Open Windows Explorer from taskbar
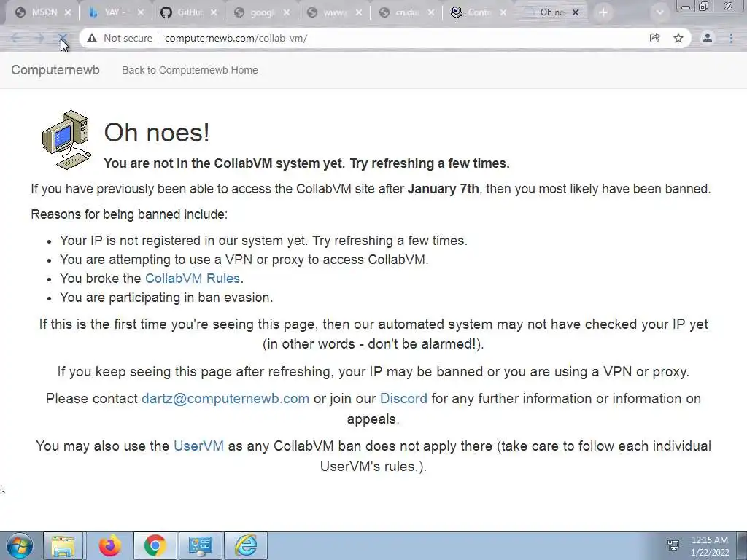 coord(63,545)
